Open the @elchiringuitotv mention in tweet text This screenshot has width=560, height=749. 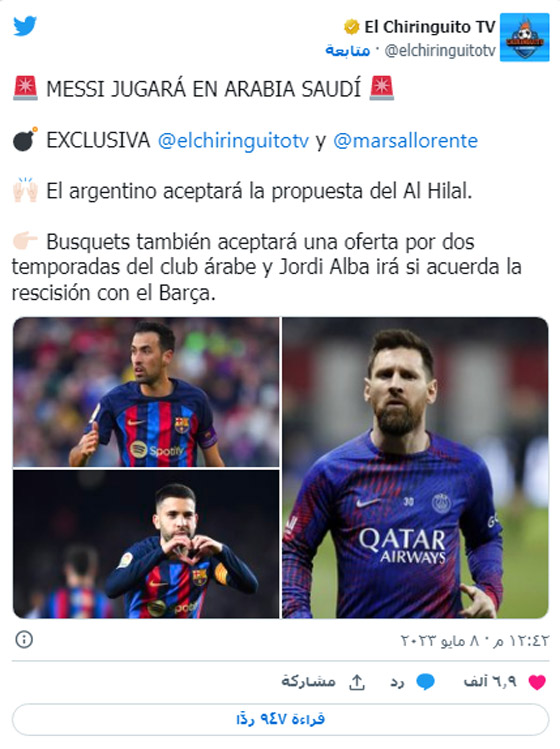click(x=233, y=140)
